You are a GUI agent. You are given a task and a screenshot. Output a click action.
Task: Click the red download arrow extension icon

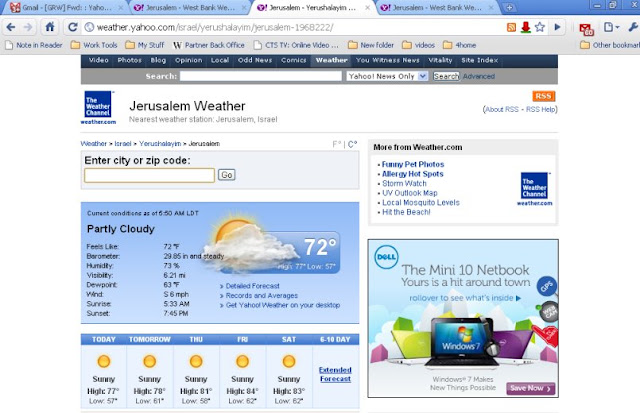(x=525, y=27)
